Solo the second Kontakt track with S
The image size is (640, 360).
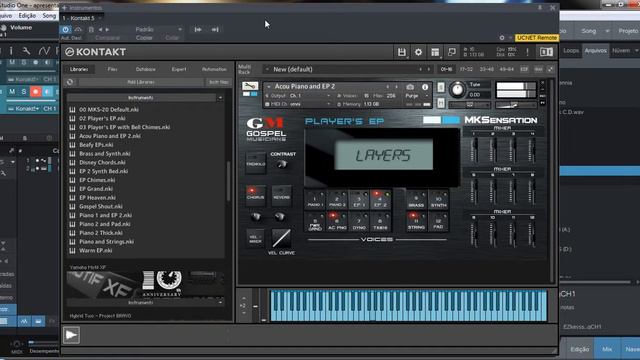(24, 91)
